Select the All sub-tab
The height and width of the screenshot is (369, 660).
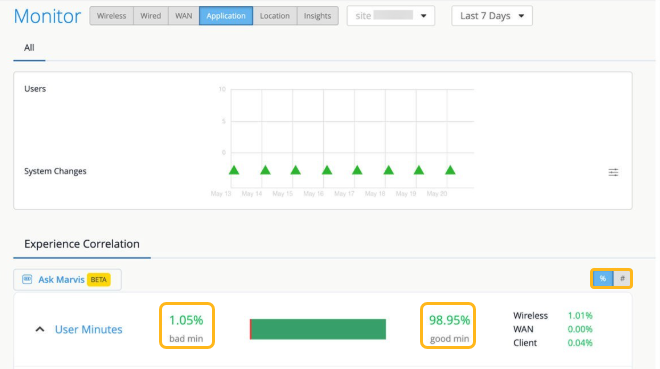pos(29,48)
